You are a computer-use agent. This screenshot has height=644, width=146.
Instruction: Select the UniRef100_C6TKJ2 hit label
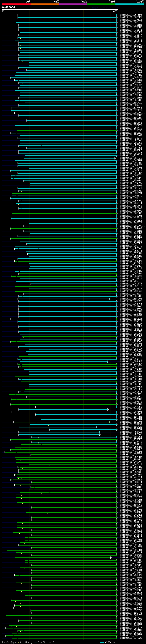point(131,22)
